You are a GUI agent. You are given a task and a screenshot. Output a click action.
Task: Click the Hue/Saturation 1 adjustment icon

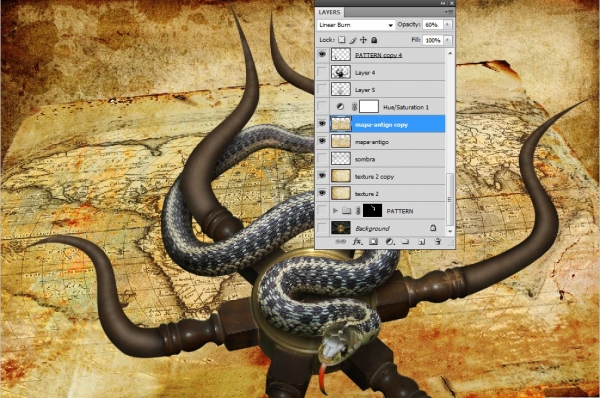(x=340, y=107)
